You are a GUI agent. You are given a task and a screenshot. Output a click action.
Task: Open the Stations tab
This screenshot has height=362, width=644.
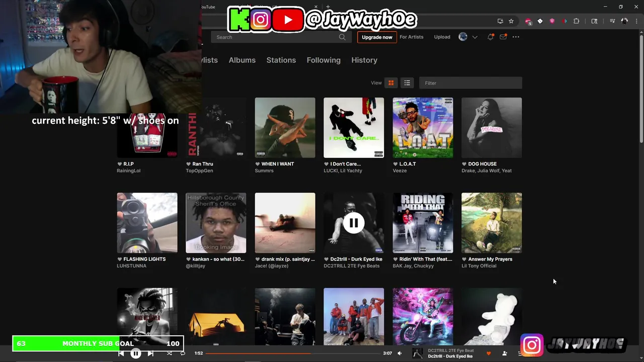tap(281, 60)
